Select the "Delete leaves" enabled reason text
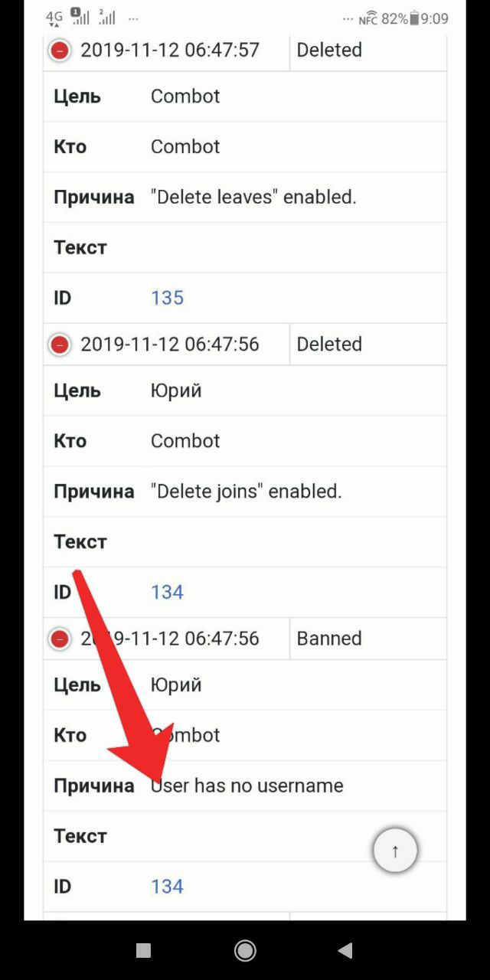The width and height of the screenshot is (490, 980). [x=253, y=197]
